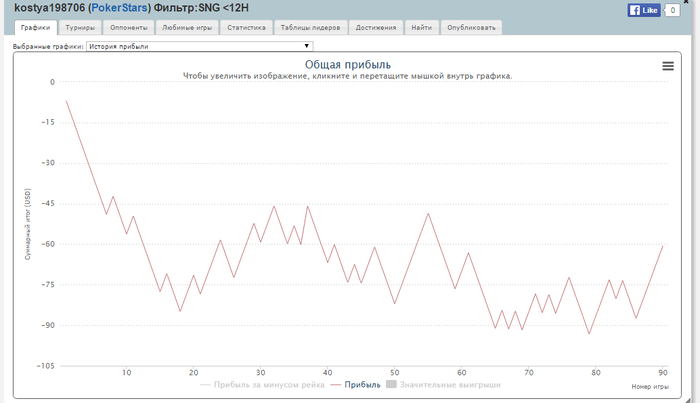Toggle the 'Прибыль' legend series

[356, 384]
